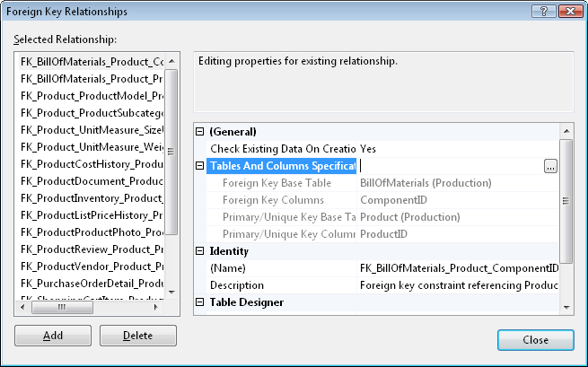The image size is (588, 367).
Task: Collapse the Identity section
Action: pos(200,251)
